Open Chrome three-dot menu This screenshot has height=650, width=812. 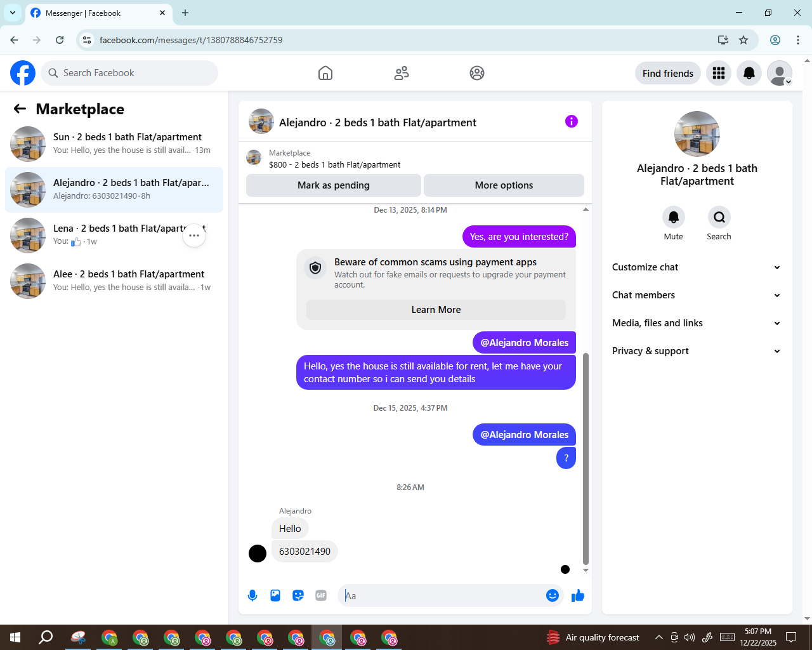coord(798,40)
